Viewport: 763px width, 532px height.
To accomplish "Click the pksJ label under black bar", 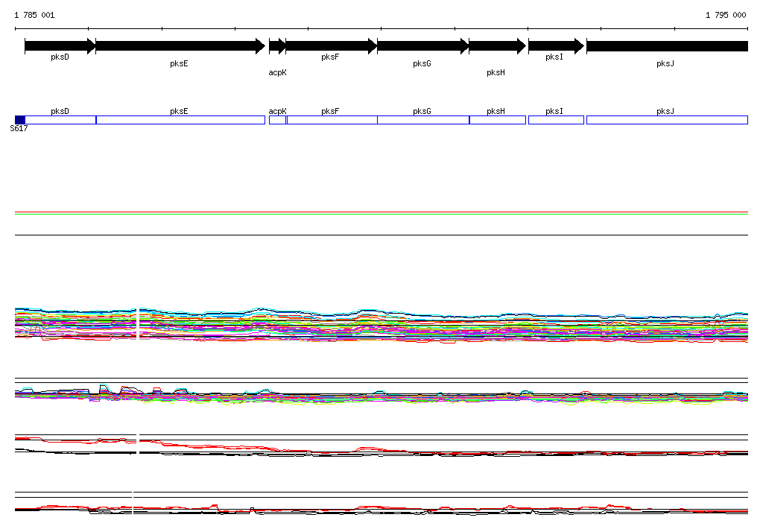I will point(665,64).
